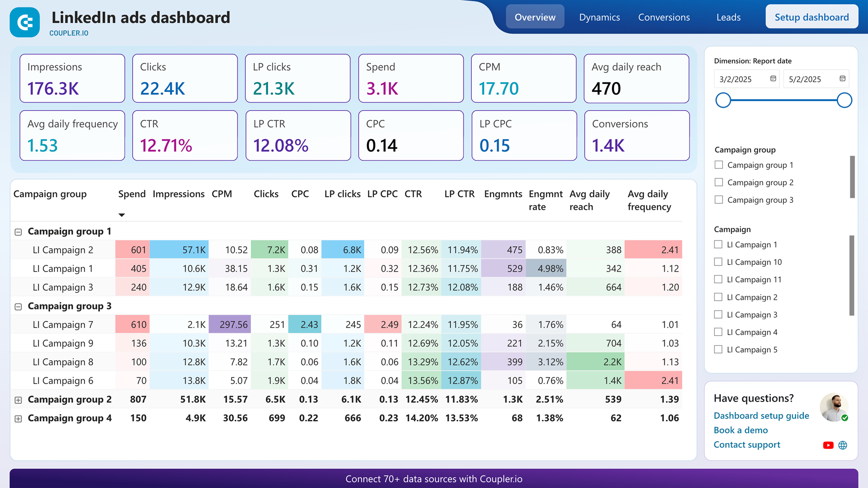The image size is (868, 488).
Task: Switch to the Dynamics tab
Action: (x=599, y=17)
